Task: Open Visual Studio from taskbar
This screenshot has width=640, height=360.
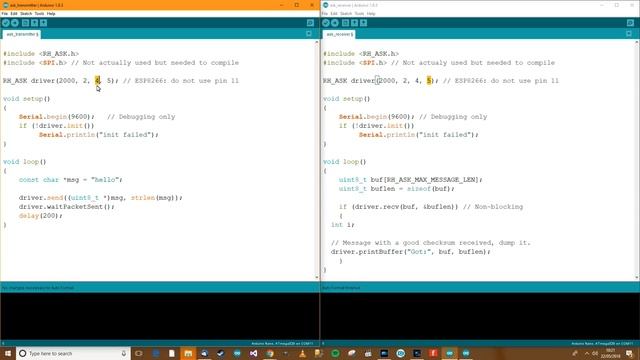Action: coord(253,353)
